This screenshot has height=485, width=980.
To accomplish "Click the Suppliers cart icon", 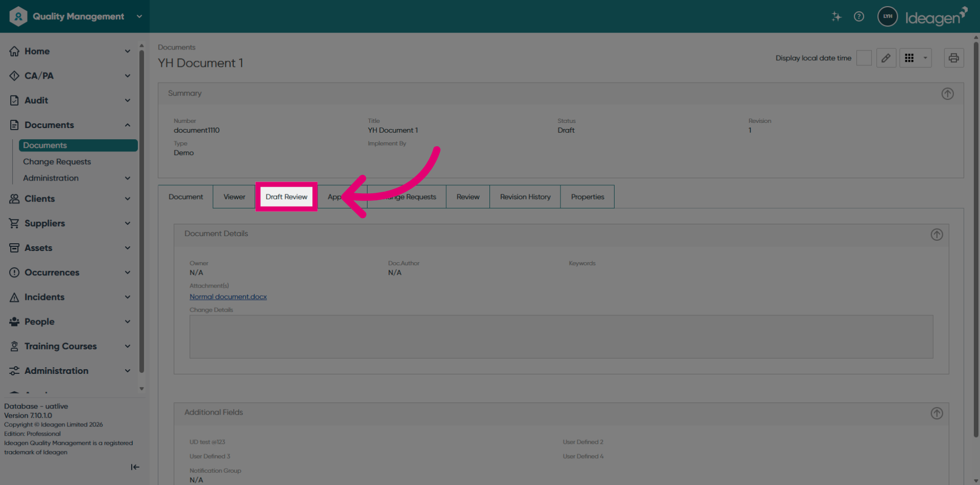I will [14, 223].
